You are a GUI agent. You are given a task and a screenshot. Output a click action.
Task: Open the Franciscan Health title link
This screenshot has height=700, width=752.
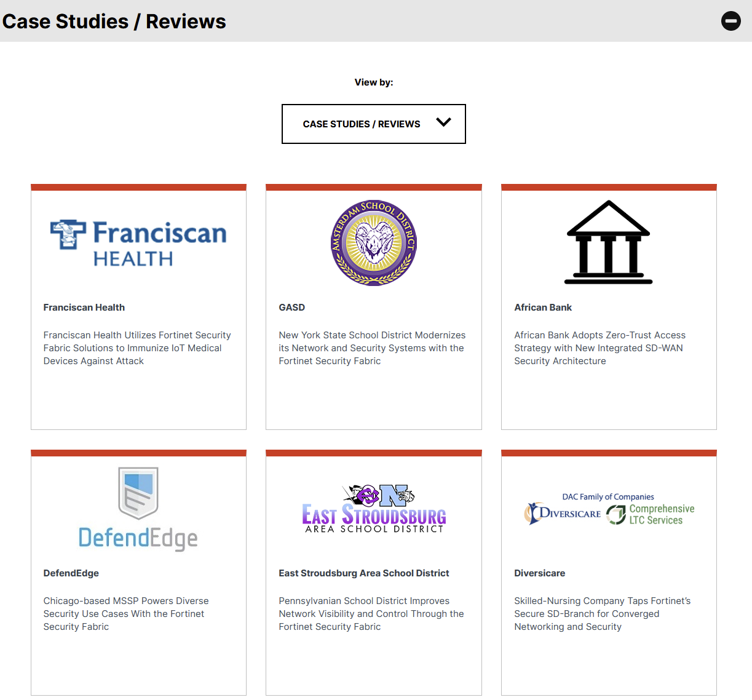click(84, 308)
